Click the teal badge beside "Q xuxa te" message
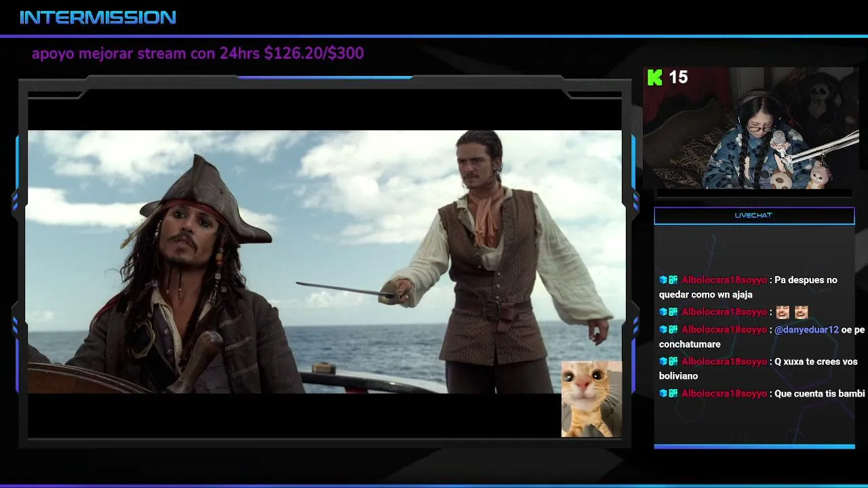Screen dimensions: 868x488 [673, 362]
